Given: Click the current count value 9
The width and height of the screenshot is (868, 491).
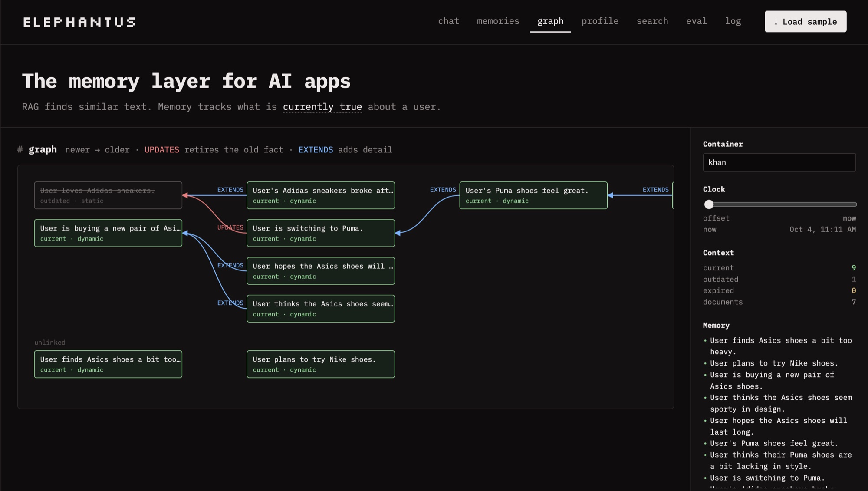Looking at the screenshot, I should coord(854,268).
